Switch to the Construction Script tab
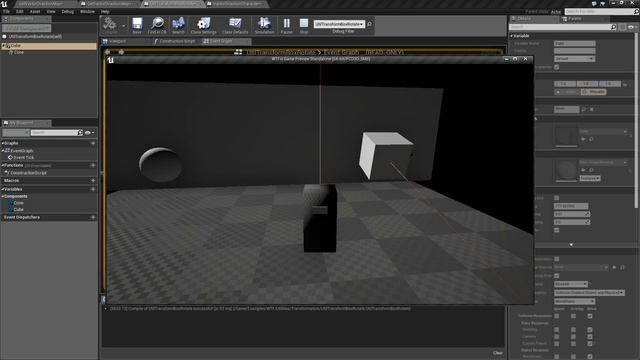Viewport: 640px width, 360px height. 176,41
